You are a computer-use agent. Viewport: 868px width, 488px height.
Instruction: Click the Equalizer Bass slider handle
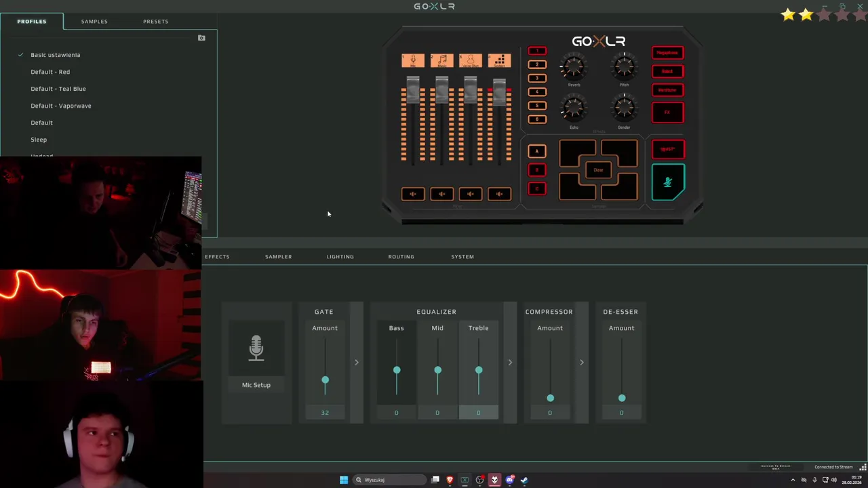point(397,370)
